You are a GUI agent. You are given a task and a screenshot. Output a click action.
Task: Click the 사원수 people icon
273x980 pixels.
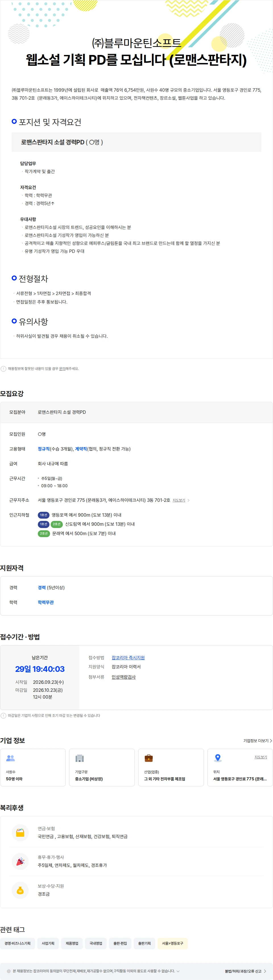click(11, 758)
